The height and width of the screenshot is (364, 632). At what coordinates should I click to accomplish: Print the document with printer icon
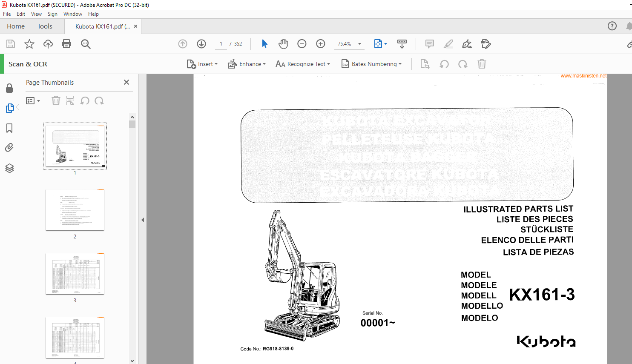pyautogui.click(x=66, y=44)
